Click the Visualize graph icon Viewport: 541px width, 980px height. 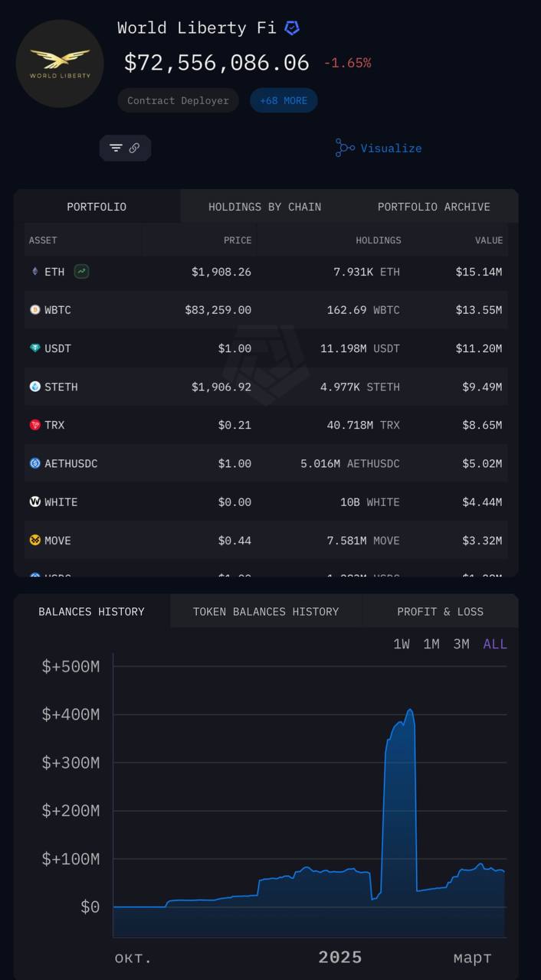click(x=345, y=148)
